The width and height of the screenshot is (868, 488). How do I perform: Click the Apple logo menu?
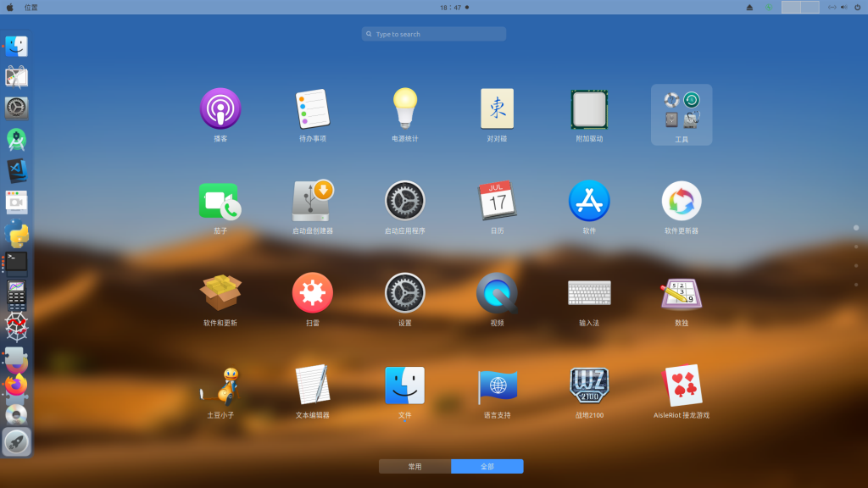tap(10, 7)
